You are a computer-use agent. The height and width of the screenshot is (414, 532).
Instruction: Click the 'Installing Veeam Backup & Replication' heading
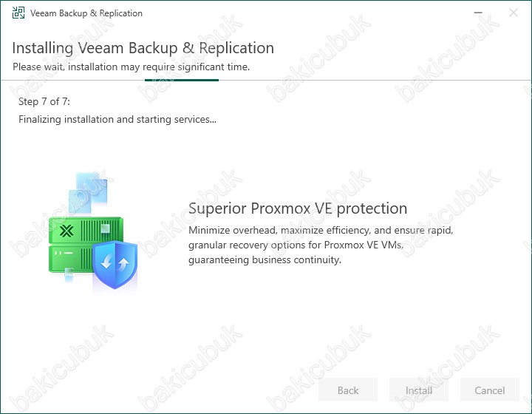[x=143, y=48]
